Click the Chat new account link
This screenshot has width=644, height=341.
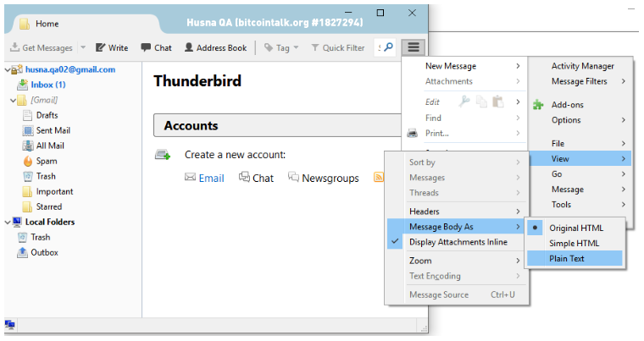tap(263, 178)
